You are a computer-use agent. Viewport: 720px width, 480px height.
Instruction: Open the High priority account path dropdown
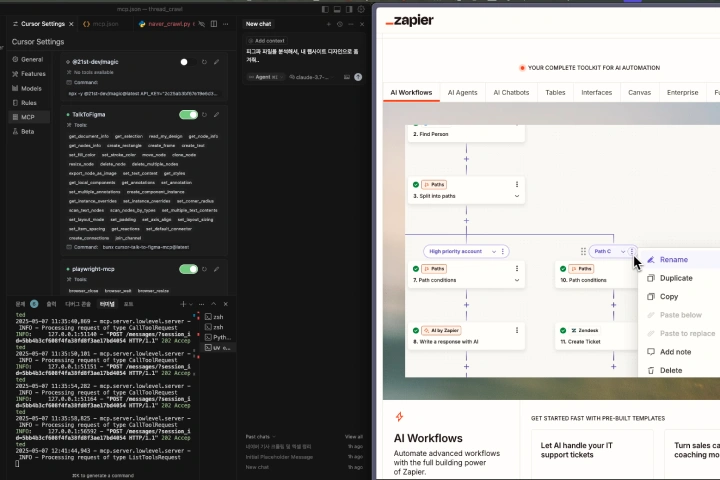pyautogui.click(x=494, y=252)
